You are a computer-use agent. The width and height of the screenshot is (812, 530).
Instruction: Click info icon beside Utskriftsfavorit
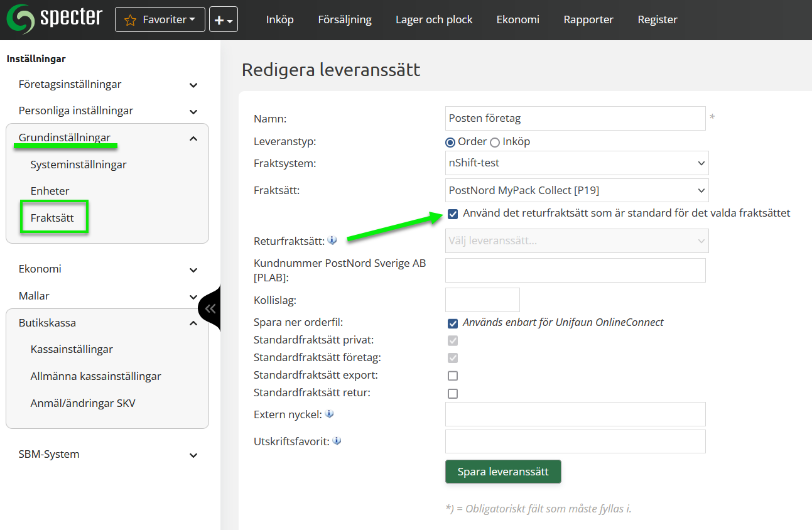[x=337, y=441]
